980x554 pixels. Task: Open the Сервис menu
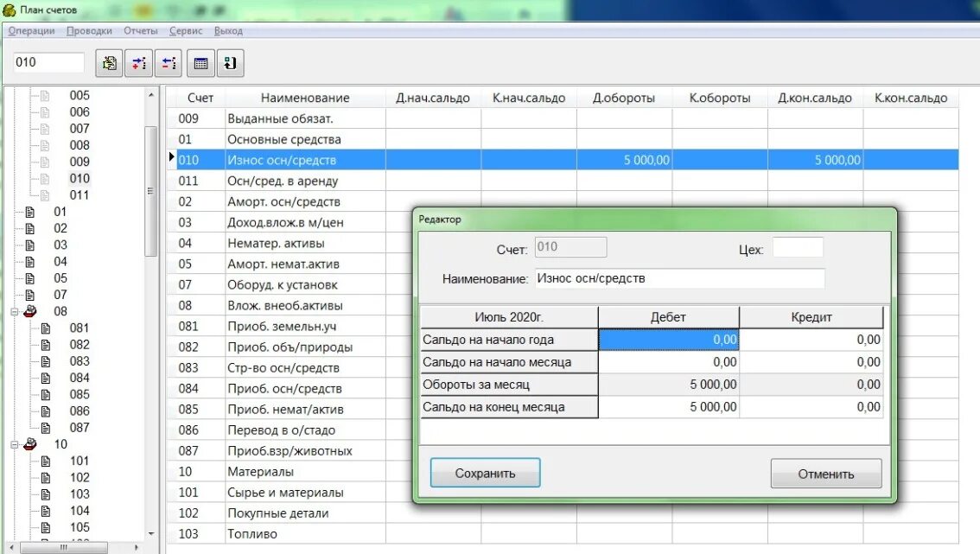click(186, 30)
